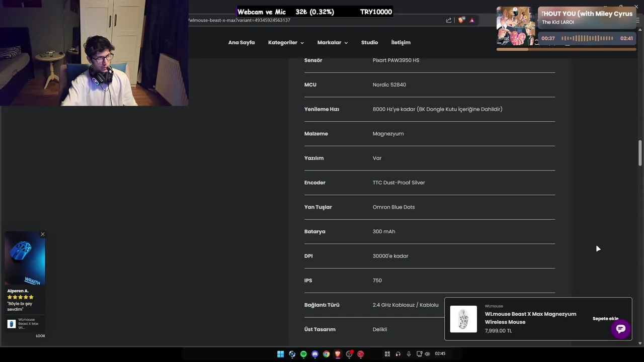The height and width of the screenshot is (362, 644).
Task: Click the LOOX label in review popup
Action: click(40, 336)
